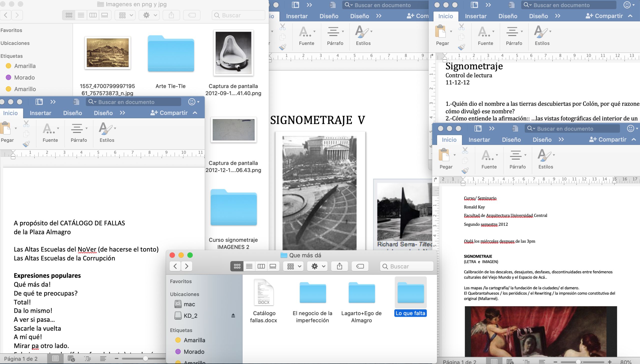Go back in Que más dá Finder window
The image size is (640, 364).
point(175,266)
